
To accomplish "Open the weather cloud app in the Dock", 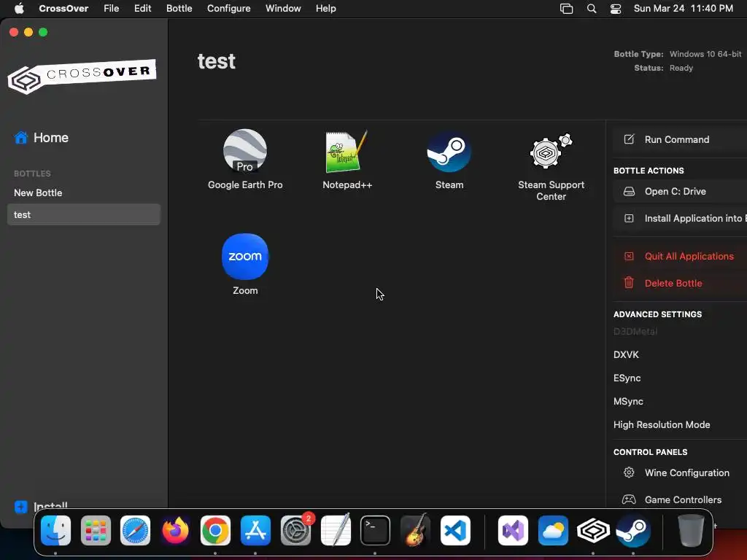I will point(553,531).
